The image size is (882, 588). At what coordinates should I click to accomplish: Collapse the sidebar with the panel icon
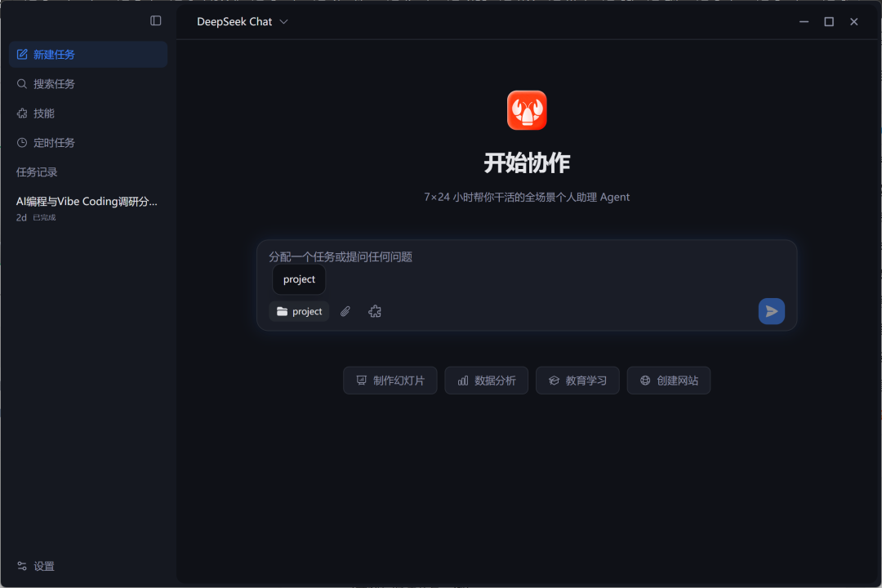click(x=156, y=20)
